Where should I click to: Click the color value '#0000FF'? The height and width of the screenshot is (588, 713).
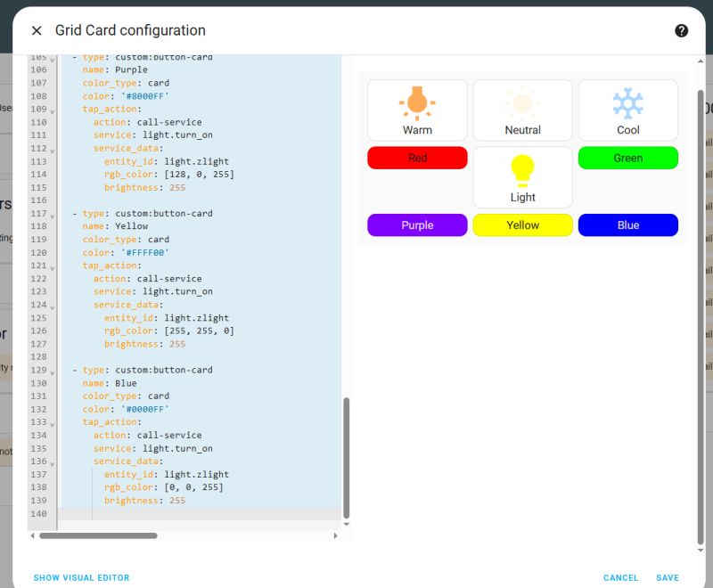pos(145,409)
